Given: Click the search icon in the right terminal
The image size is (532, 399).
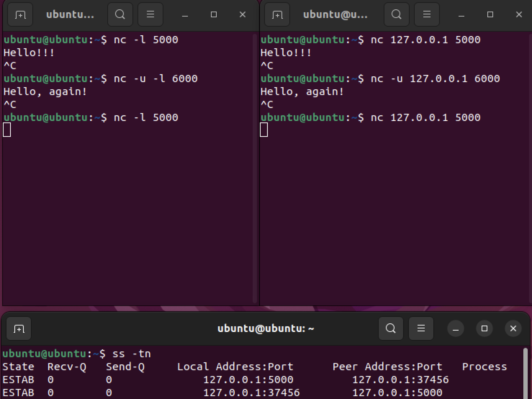Looking at the screenshot, I should (396, 15).
